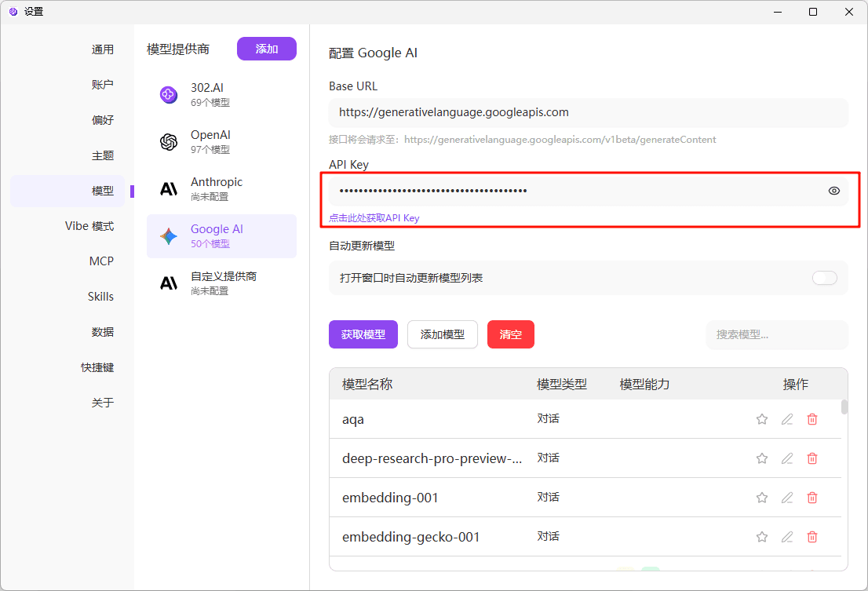
Task: Star the embedding-001 model
Action: point(762,498)
